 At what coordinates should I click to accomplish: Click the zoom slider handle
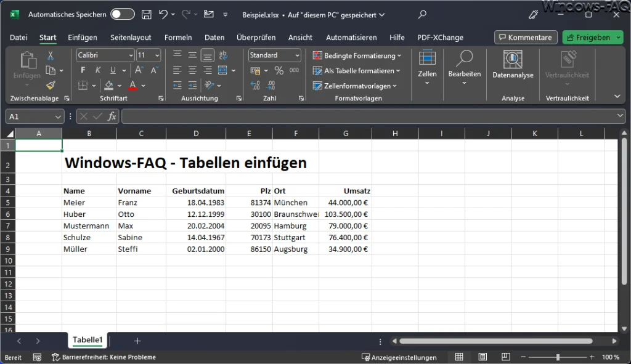tap(558, 357)
